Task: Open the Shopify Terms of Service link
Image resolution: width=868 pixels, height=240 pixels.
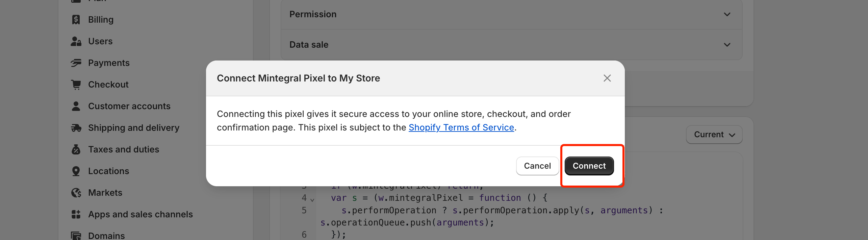Action: pyautogui.click(x=461, y=127)
